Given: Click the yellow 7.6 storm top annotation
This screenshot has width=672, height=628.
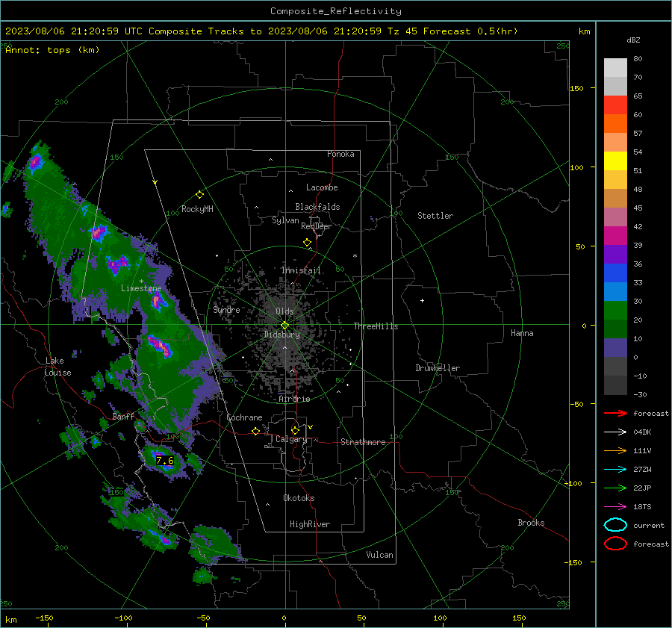Looking at the screenshot, I should pyautogui.click(x=164, y=461).
